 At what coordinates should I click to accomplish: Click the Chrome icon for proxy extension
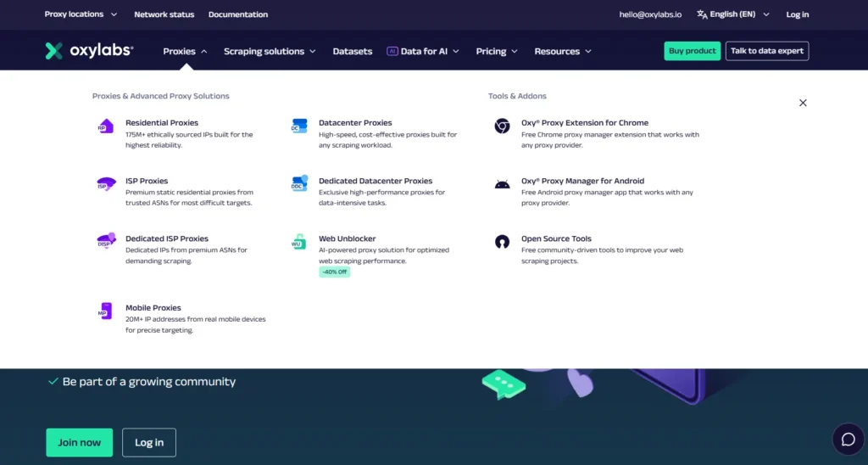click(502, 126)
